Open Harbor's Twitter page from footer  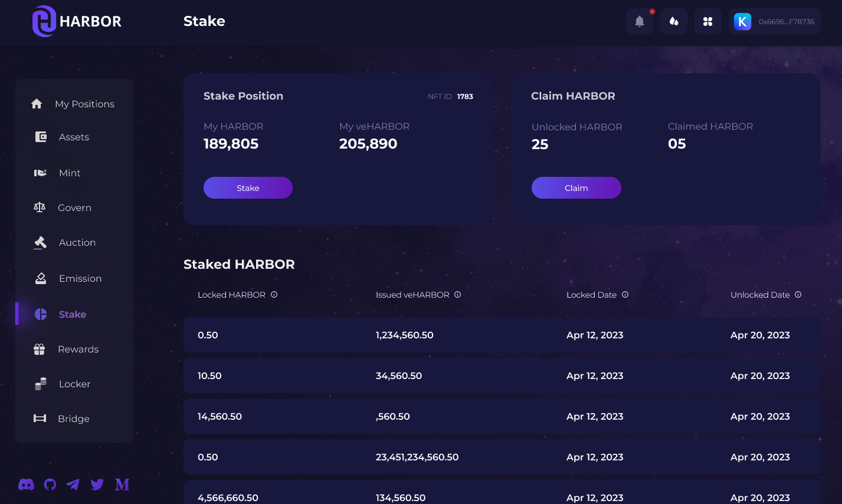[97, 485]
